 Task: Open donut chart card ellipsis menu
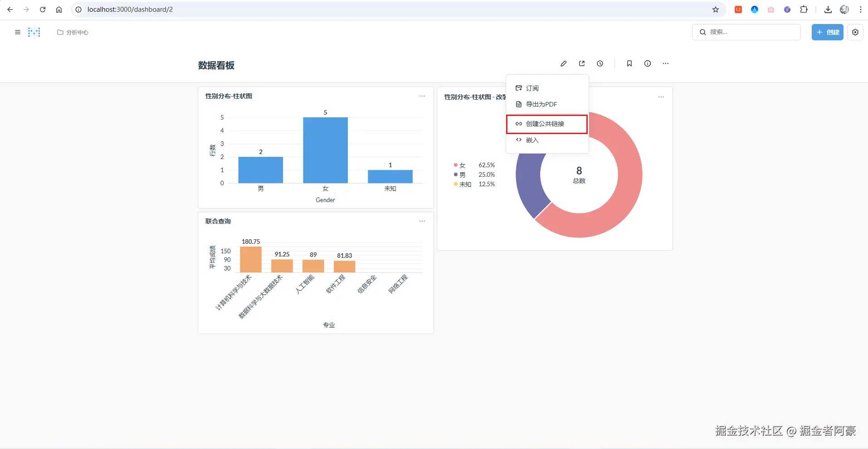tap(661, 97)
